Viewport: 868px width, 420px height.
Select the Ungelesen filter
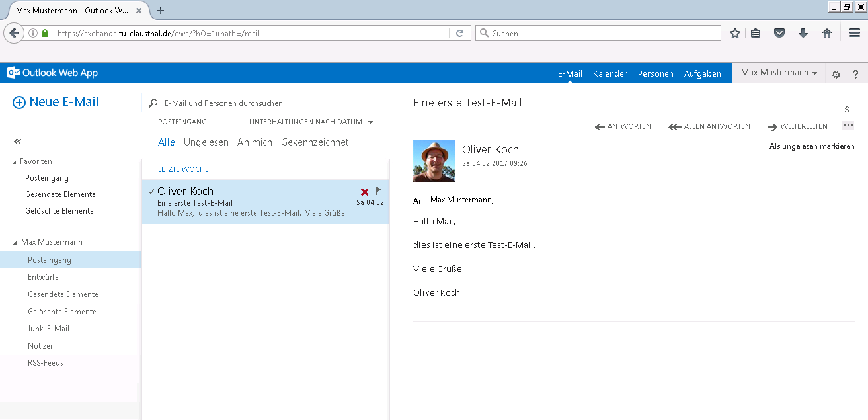coord(206,142)
